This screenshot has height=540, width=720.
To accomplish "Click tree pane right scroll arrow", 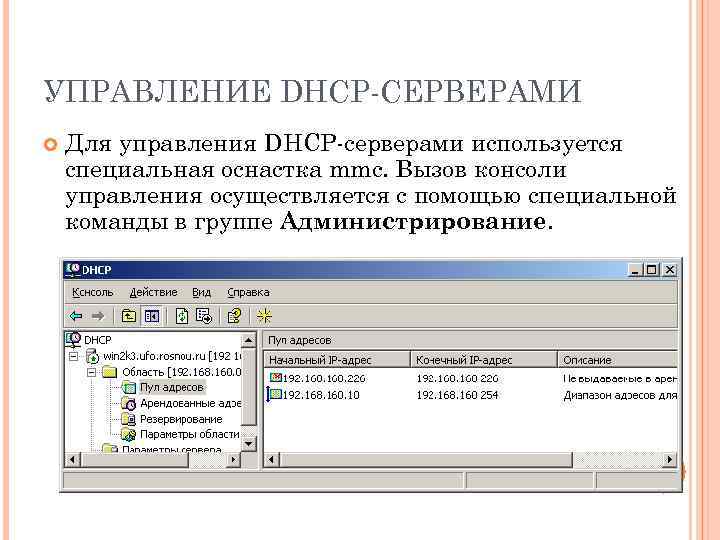I will (234, 459).
